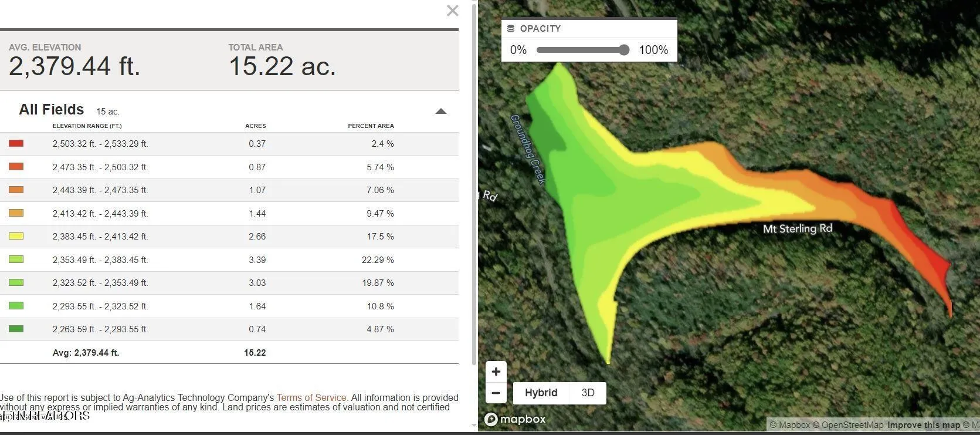Switch map to Hybrid view
This screenshot has height=435, width=980.
(541, 393)
